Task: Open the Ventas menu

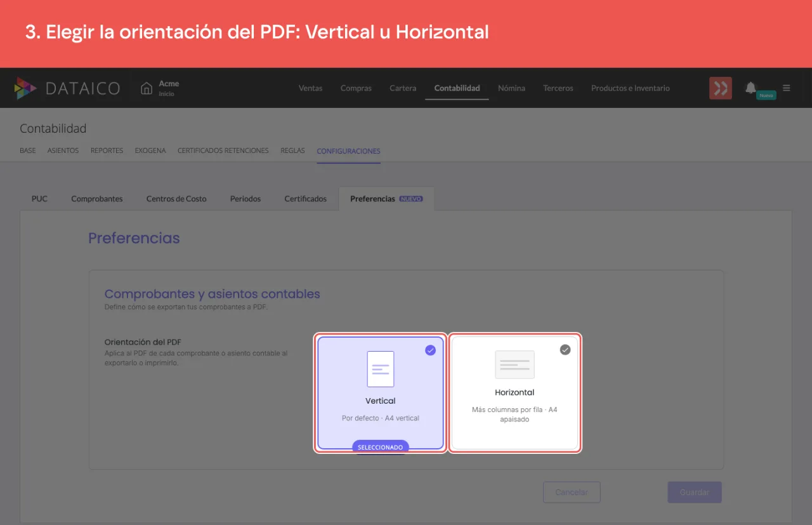Action: click(x=310, y=88)
